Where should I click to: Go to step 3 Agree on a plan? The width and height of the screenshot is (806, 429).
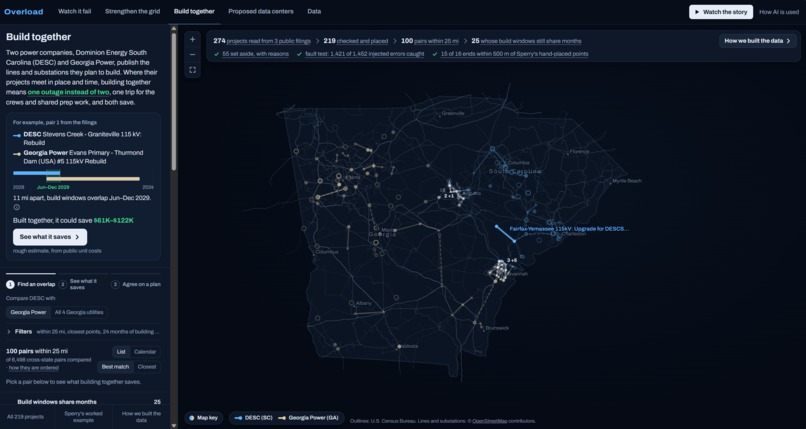pos(136,284)
